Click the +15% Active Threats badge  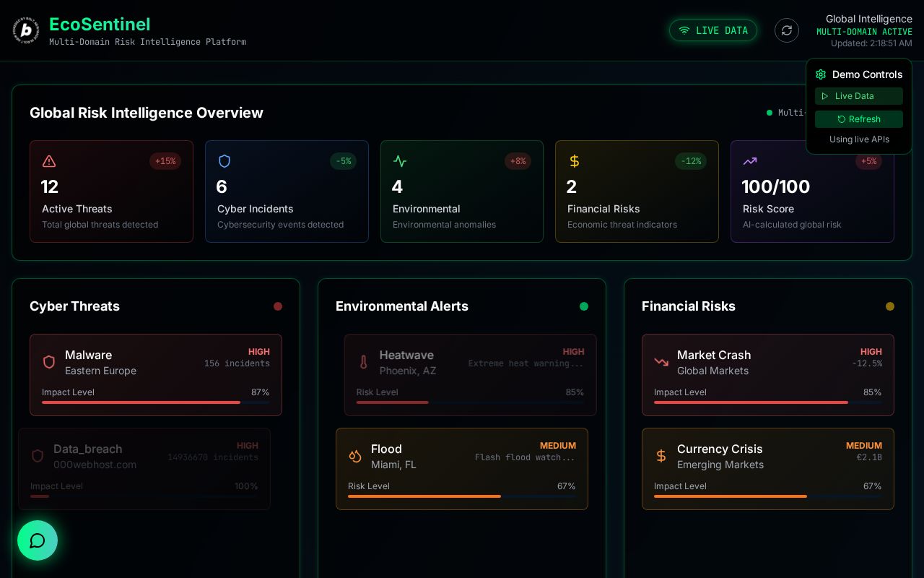tap(165, 161)
